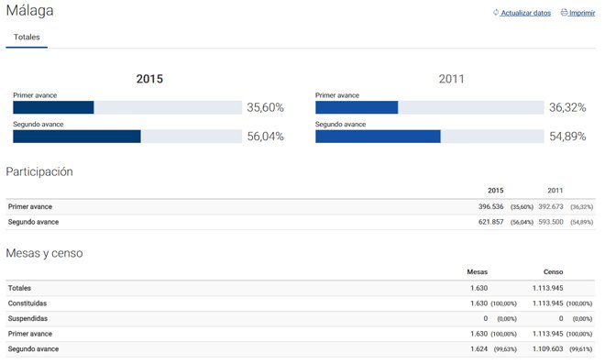
Task: Open the Actualizar datos link
Action: pyautogui.click(x=525, y=13)
